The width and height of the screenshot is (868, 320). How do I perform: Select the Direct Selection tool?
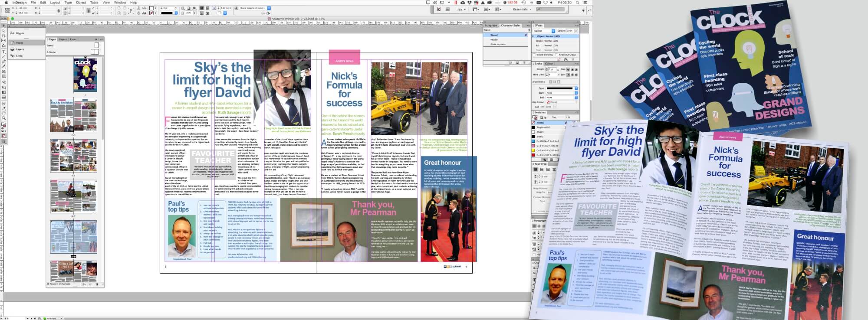(3, 31)
